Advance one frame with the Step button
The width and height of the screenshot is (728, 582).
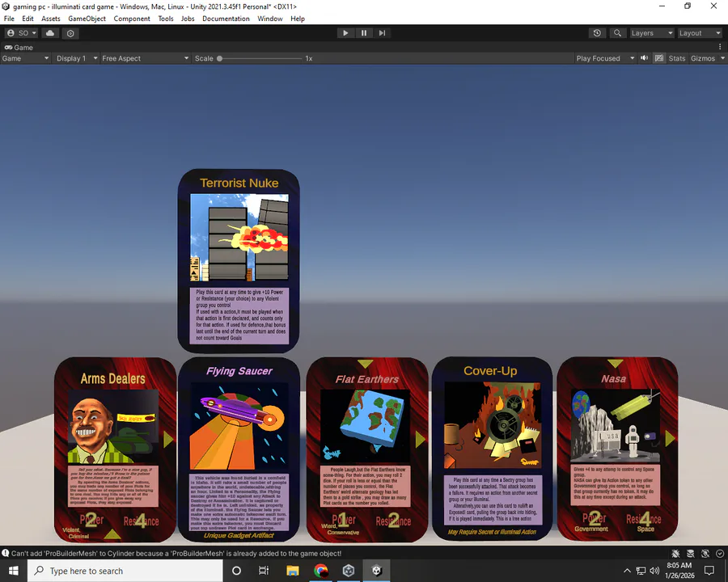(382, 33)
